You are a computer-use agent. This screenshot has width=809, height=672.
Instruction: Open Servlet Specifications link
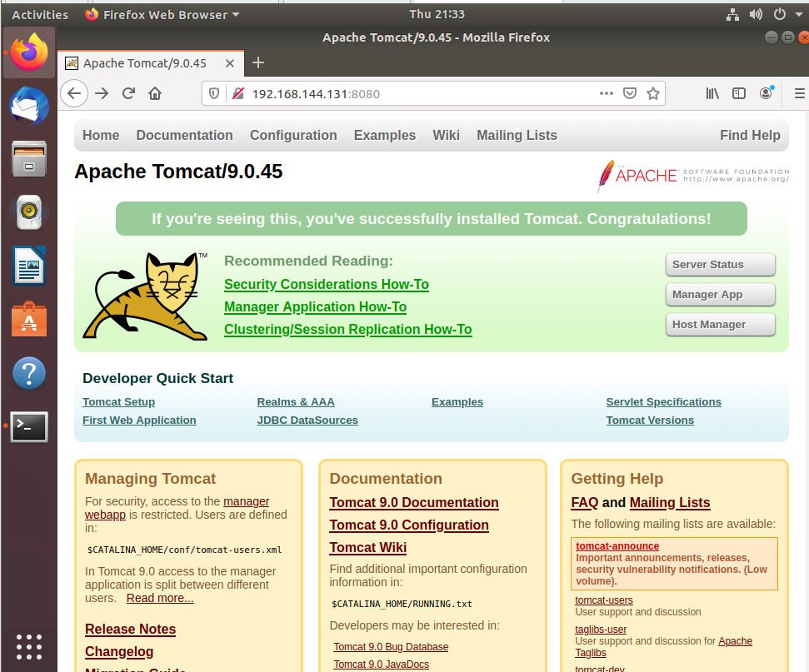click(663, 401)
